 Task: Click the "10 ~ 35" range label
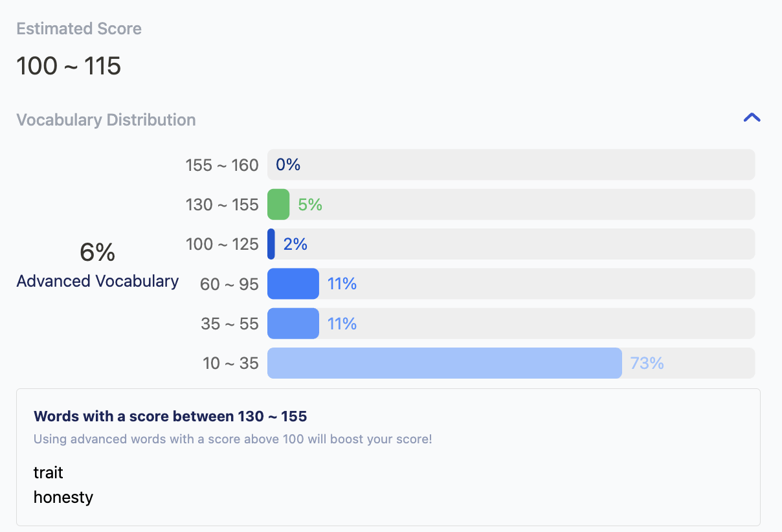click(x=230, y=363)
